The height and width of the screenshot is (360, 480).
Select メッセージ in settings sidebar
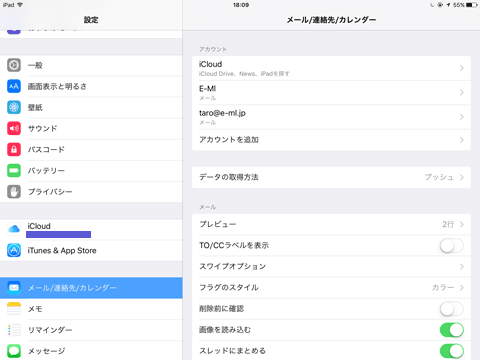click(x=91, y=351)
